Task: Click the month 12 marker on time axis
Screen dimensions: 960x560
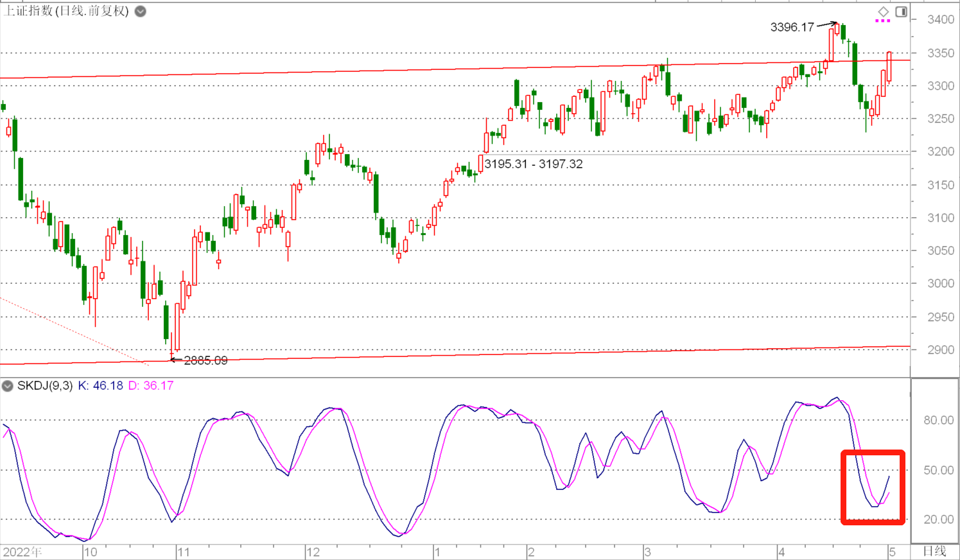Action: pyautogui.click(x=313, y=552)
